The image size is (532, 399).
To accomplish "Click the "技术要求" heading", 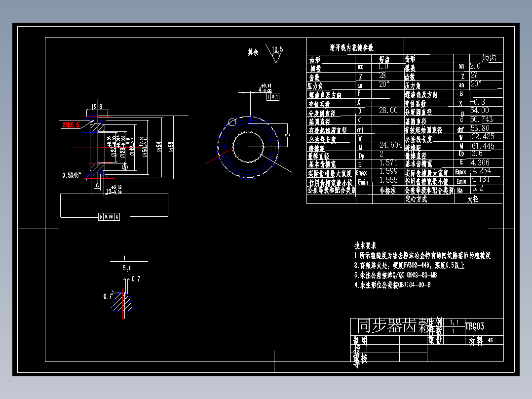I will tap(365, 245).
